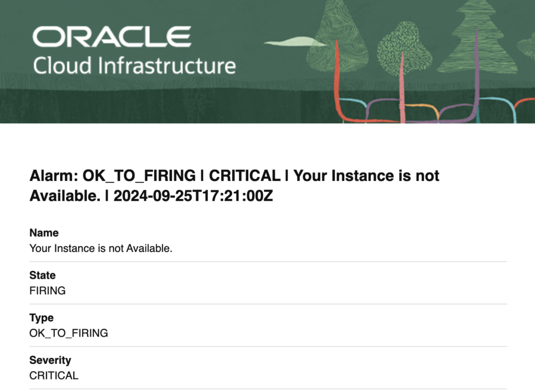535x392 pixels.
Task: Click the Cloud Infrastructure banner text
Action: coord(134,66)
